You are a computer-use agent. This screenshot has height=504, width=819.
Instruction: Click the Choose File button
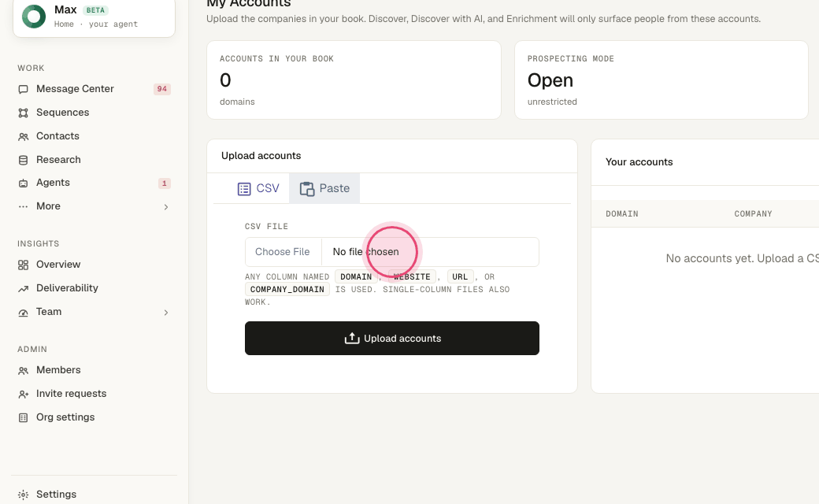[x=283, y=252]
